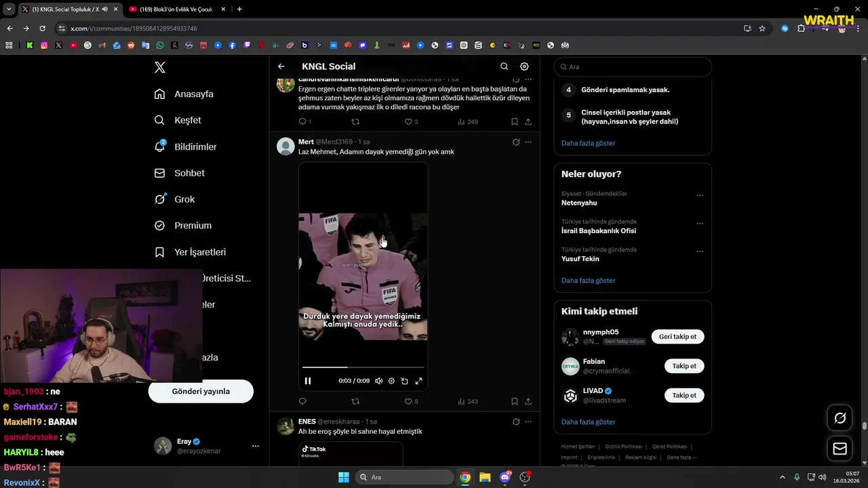Follow Fabian with Takip et
Viewport: 868px width, 488px height.
[684, 366]
